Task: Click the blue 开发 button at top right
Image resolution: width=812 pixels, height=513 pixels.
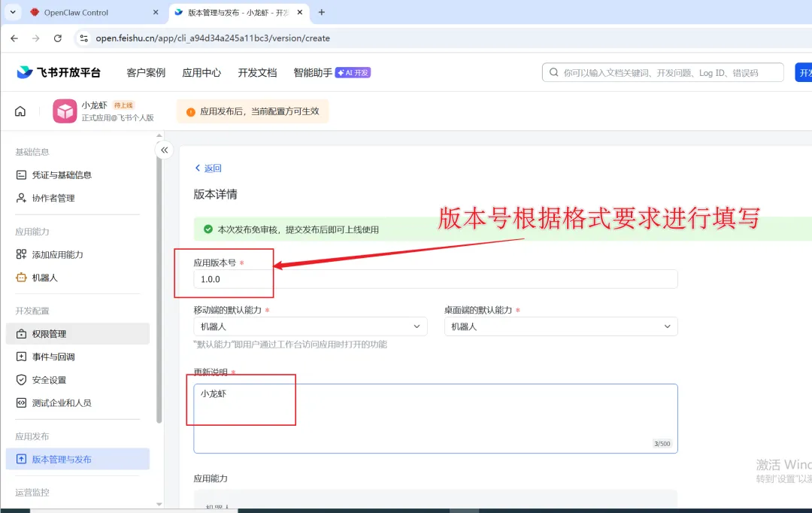Action: coord(803,72)
